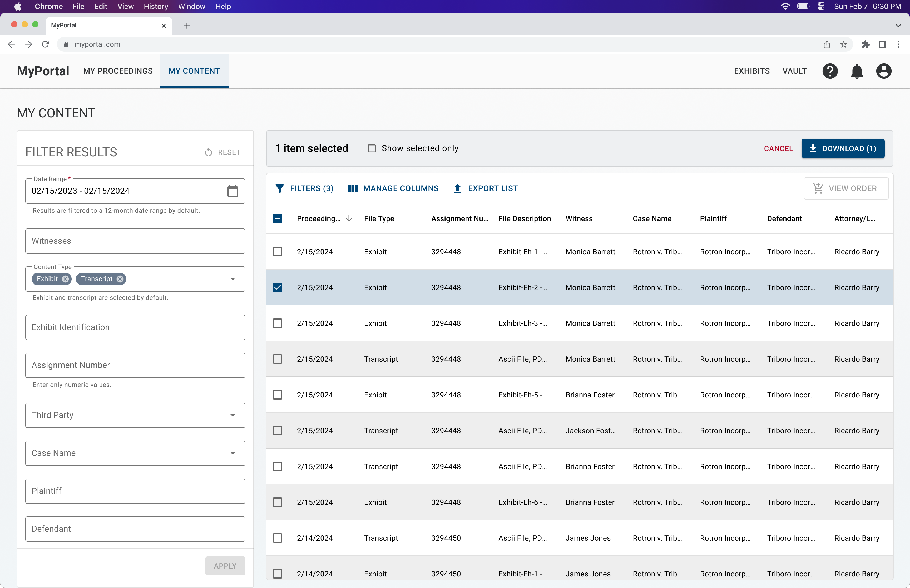Open the help question mark icon

(830, 71)
